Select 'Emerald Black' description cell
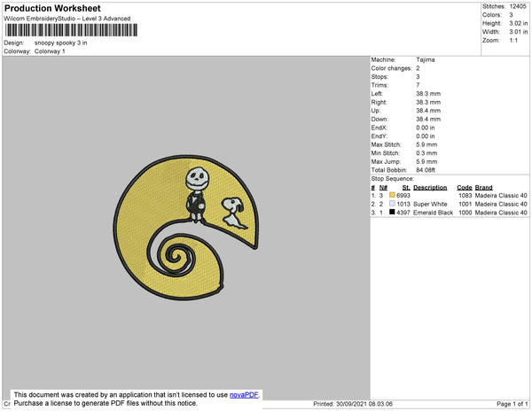The image size is (532, 411). (x=433, y=213)
